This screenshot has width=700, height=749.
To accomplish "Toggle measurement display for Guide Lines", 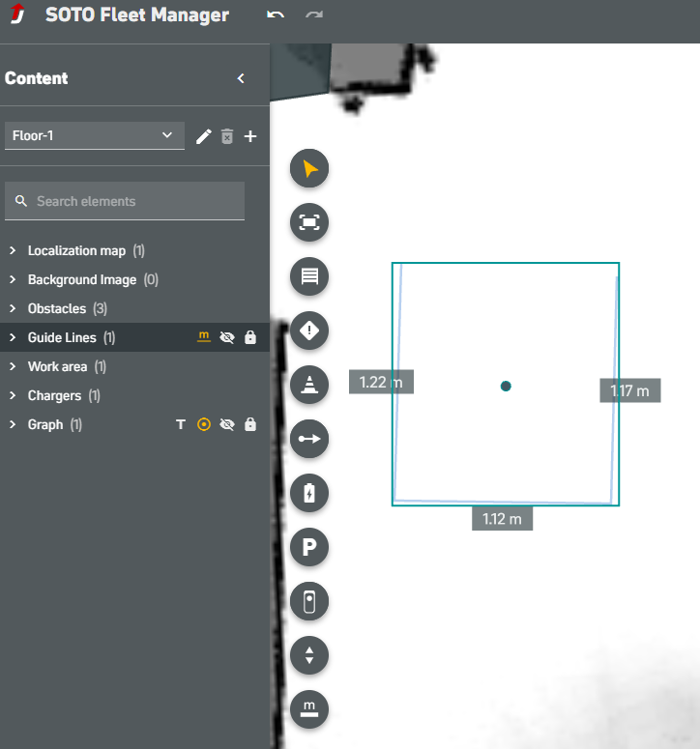I will [204, 337].
